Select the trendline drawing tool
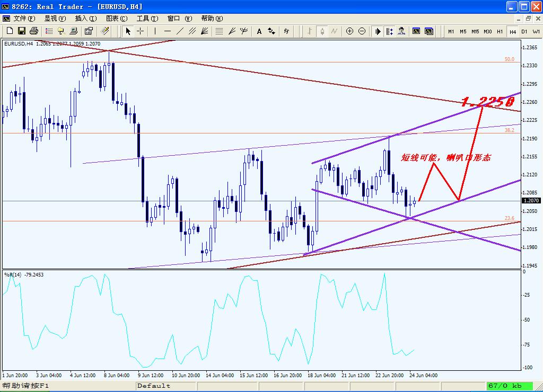The image size is (543, 392). 179,31
